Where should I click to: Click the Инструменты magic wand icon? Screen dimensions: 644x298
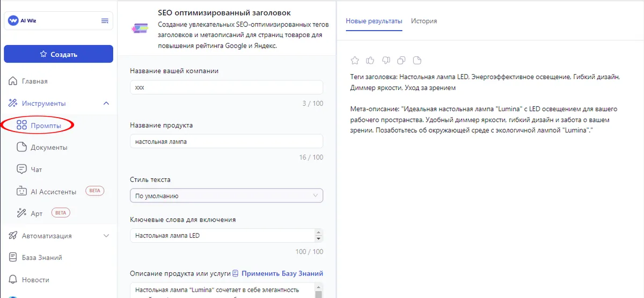coord(13,103)
